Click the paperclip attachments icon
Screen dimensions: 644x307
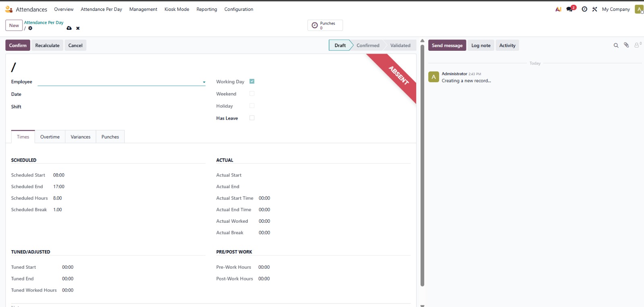point(626,45)
